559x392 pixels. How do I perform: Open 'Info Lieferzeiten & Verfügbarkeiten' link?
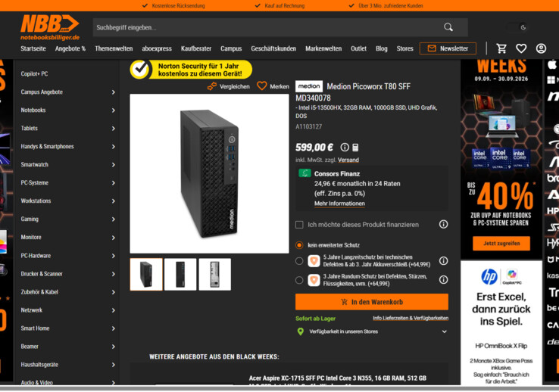pos(411,319)
